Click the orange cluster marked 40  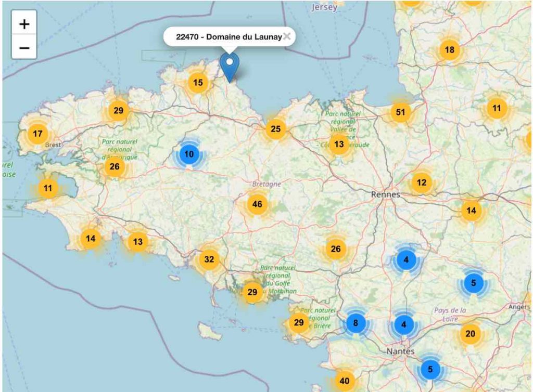pyautogui.click(x=344, y=381)
